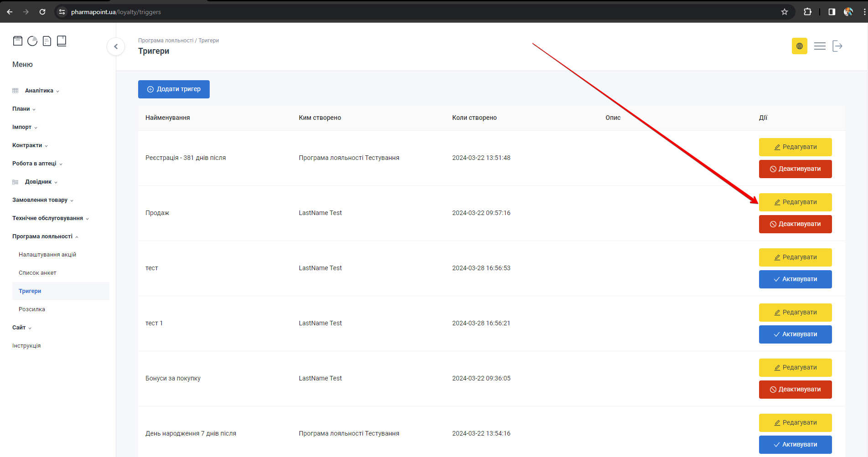The height and width of the screenshot is (457, 868).
Task: Click the yellow globe language icon
Action: coord(799,46)
